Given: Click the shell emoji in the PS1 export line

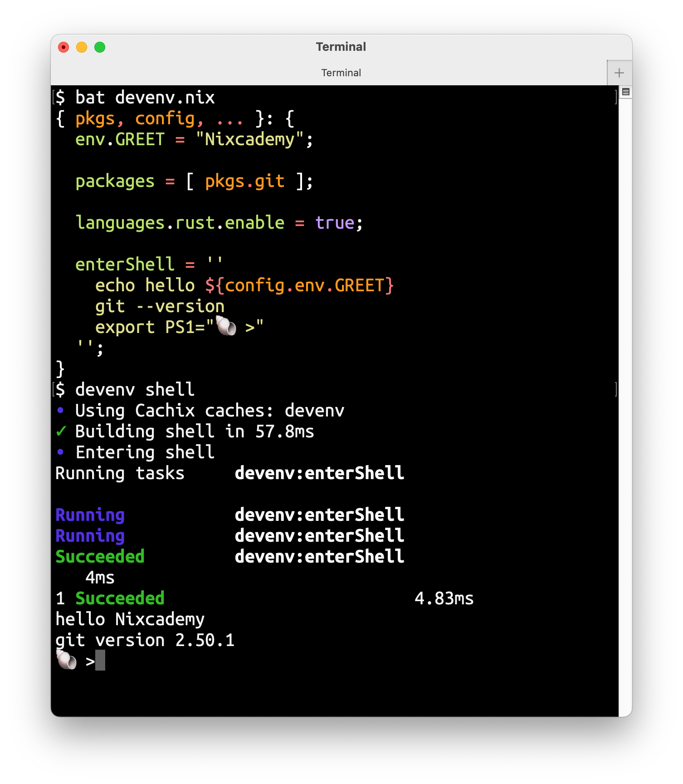Looking at the screenshot, I should tap(226, 326).
